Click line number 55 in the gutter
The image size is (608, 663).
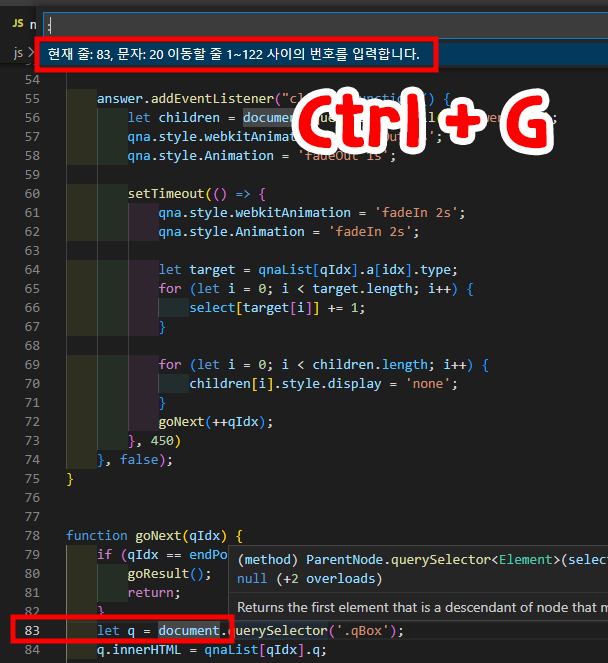click(32, 99)
